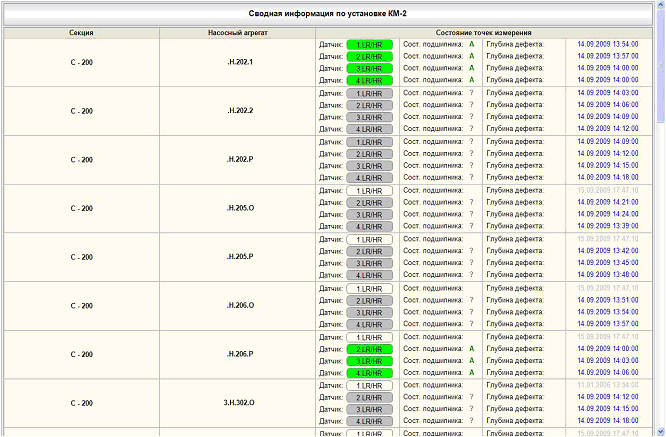Click pump unit name .H.202.P
666x437 pixels.
coord(240,159)
